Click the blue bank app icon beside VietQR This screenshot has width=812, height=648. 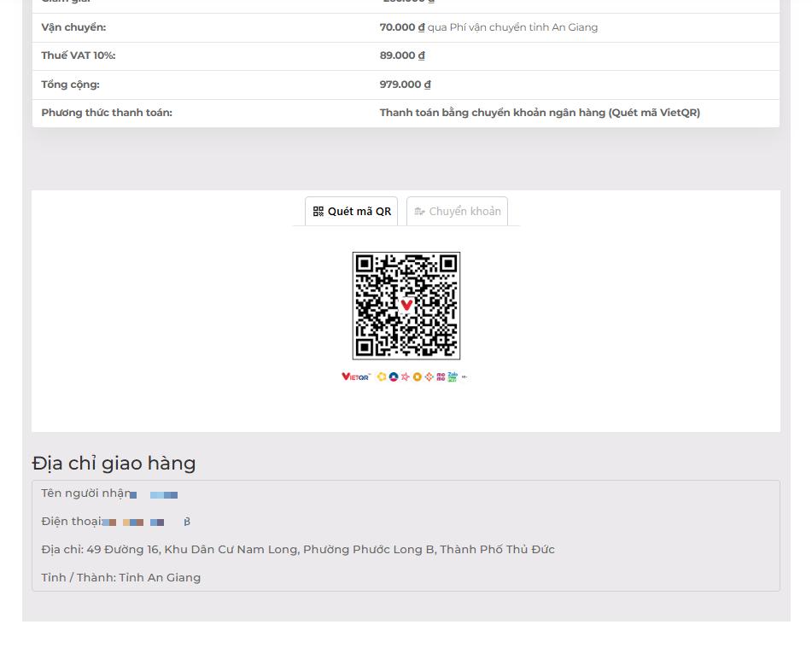click(394, 376)
